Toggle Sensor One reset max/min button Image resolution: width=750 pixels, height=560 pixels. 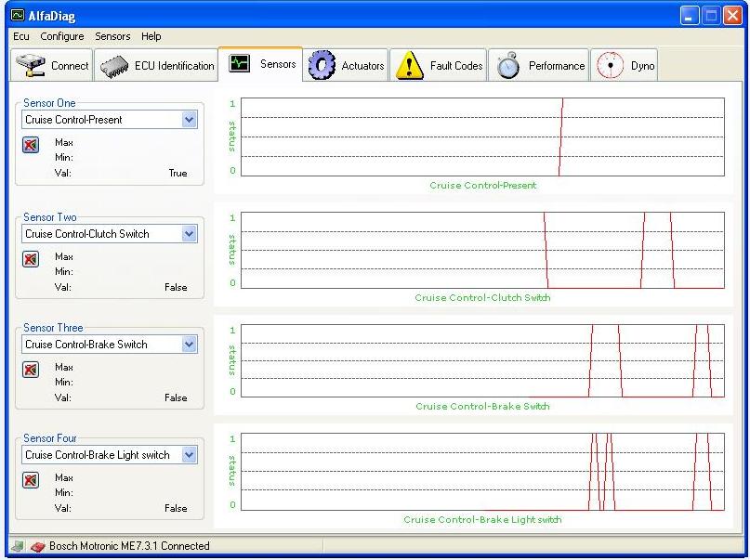pyautogui.click(x=32, y=145)
